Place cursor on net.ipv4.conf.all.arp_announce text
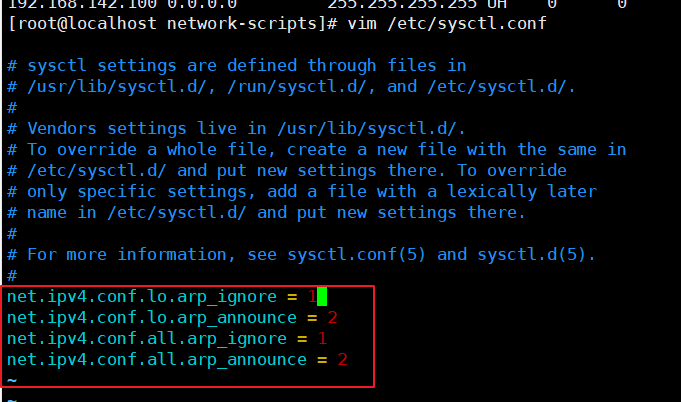 click(x=157, y=360)
